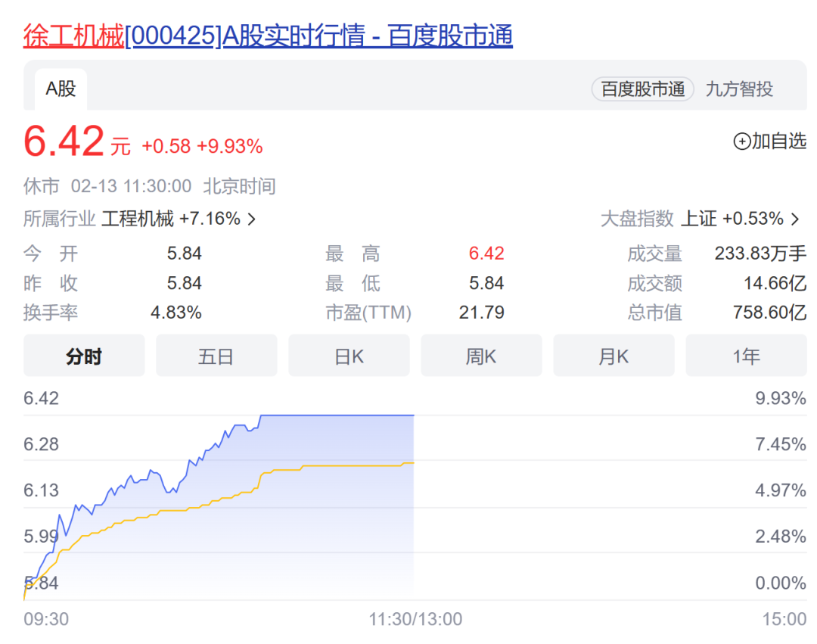The image size is (817, 644).
Task: Click the 成交额 value 14.66亿
Action: pyautogui.click(x=775, y=284)
